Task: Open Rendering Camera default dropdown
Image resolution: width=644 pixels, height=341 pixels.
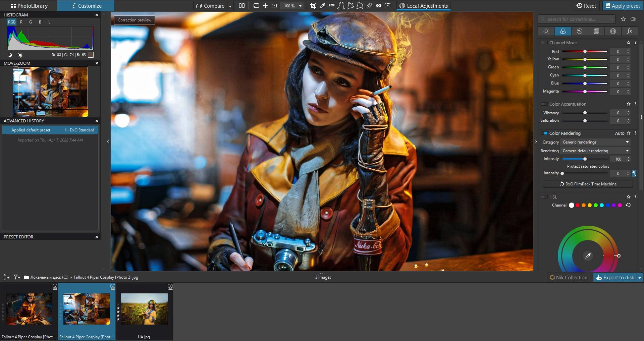Action: 595,151
